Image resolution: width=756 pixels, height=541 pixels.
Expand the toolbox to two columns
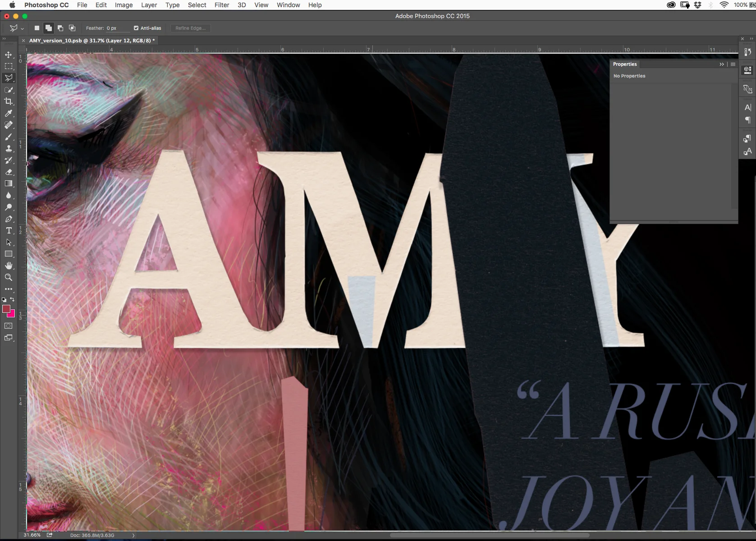tap(4, 39)
